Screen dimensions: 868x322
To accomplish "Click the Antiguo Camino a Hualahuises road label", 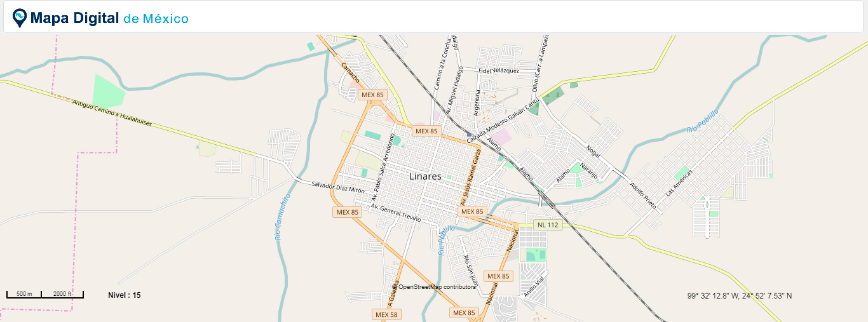I will coord(112,113).
